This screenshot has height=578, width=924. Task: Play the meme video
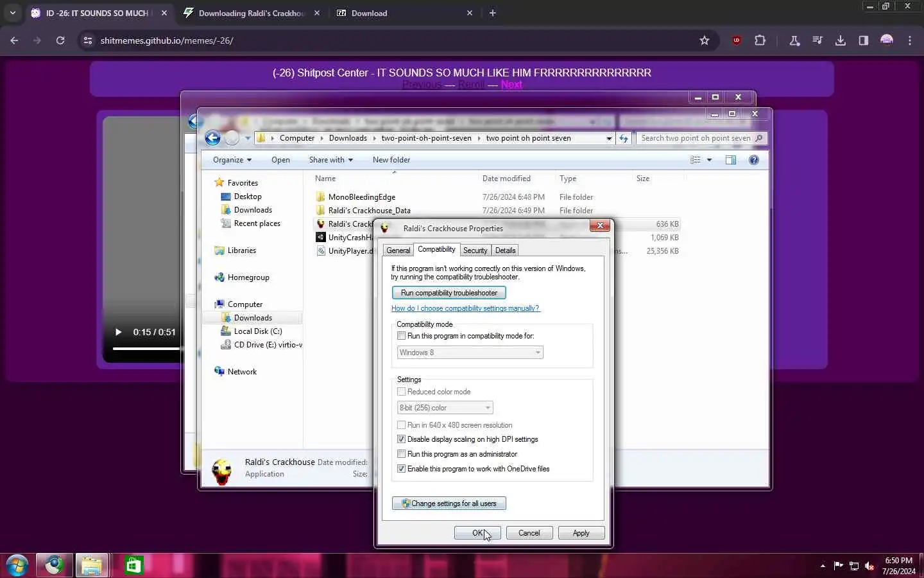118,332
